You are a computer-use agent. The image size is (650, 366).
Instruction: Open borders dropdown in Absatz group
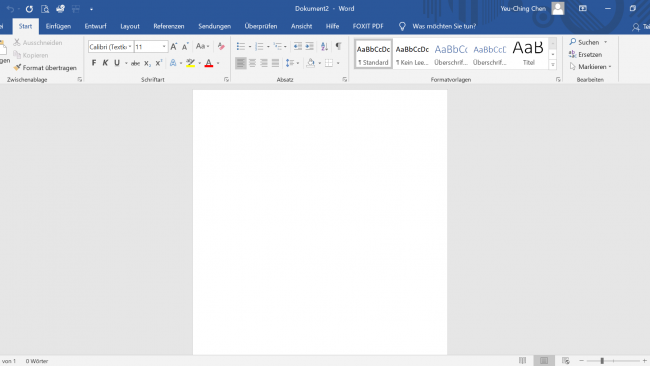point(338,63)
